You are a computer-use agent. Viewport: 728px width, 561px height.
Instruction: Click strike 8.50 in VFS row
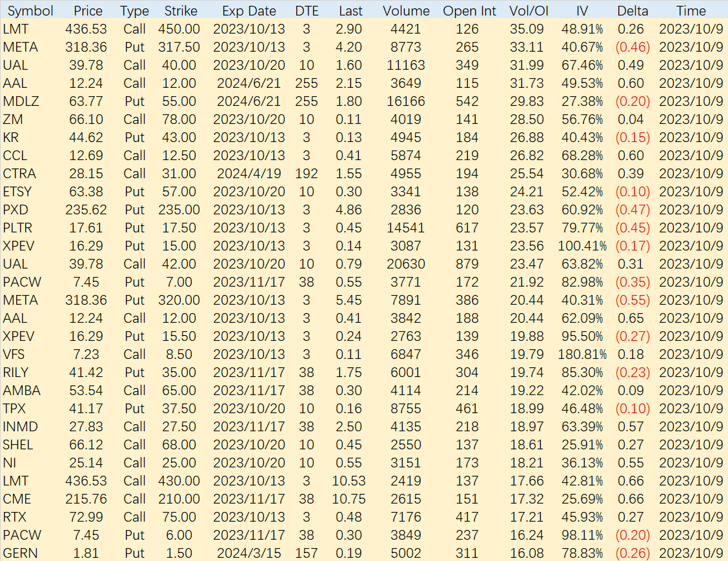(179, 354)
